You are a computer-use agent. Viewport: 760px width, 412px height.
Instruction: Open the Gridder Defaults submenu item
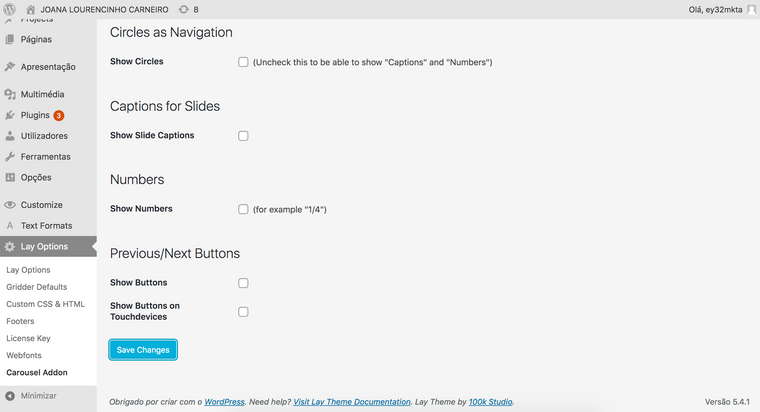click(37, 287)
